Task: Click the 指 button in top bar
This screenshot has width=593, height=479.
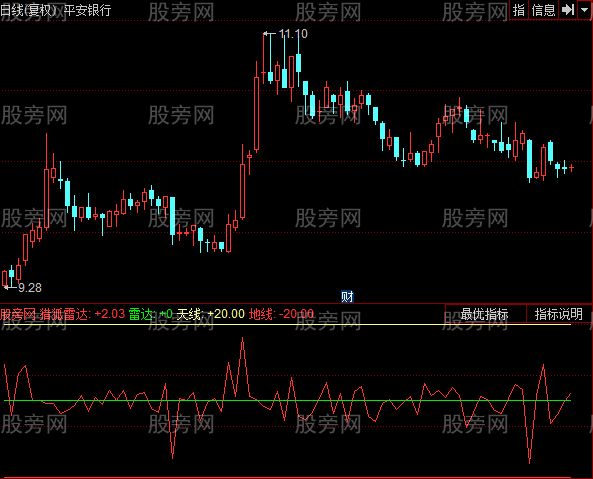Action: (518, 9)
